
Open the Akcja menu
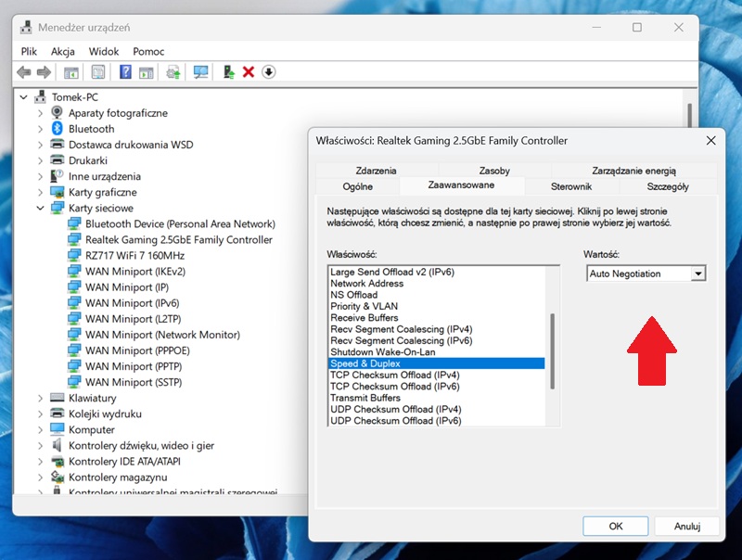click(x=63, y=52)
